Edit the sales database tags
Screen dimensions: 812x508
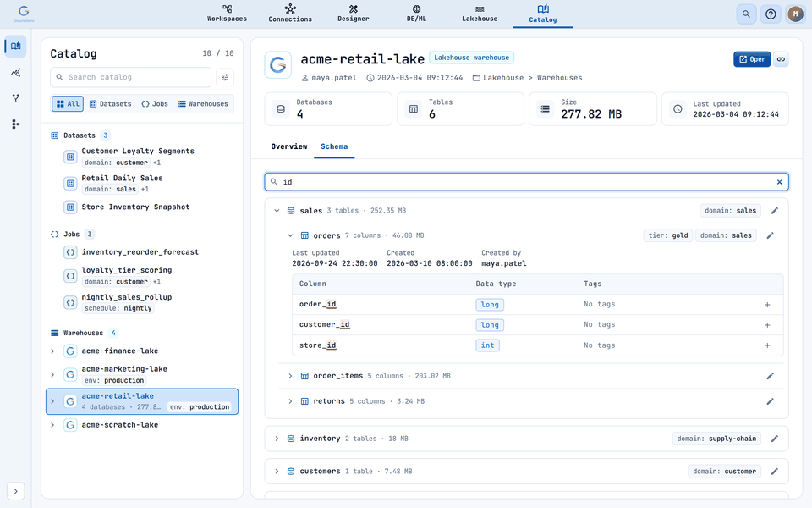[x=775, y=211]
